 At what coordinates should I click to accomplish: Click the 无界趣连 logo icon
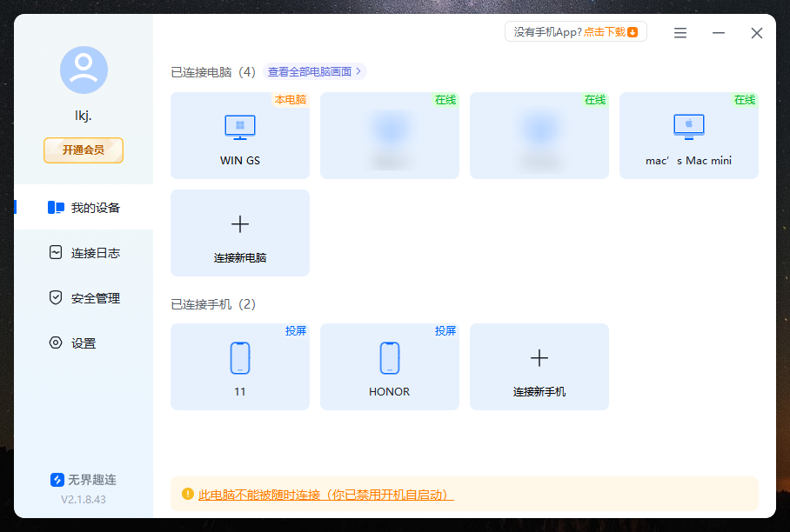point(56,479)
